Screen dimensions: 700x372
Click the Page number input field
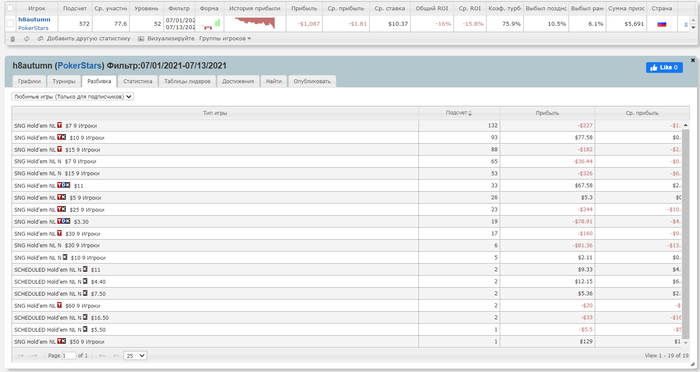click(x=69, y=356)
